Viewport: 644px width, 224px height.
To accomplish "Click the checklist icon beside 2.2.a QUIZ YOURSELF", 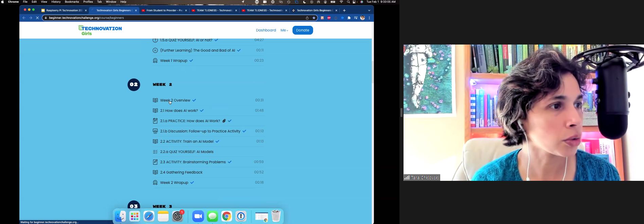I will pos(155,152).
